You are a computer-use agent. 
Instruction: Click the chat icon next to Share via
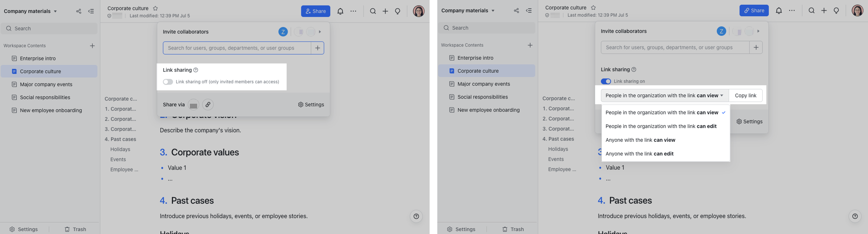click(x=193, y=105)
